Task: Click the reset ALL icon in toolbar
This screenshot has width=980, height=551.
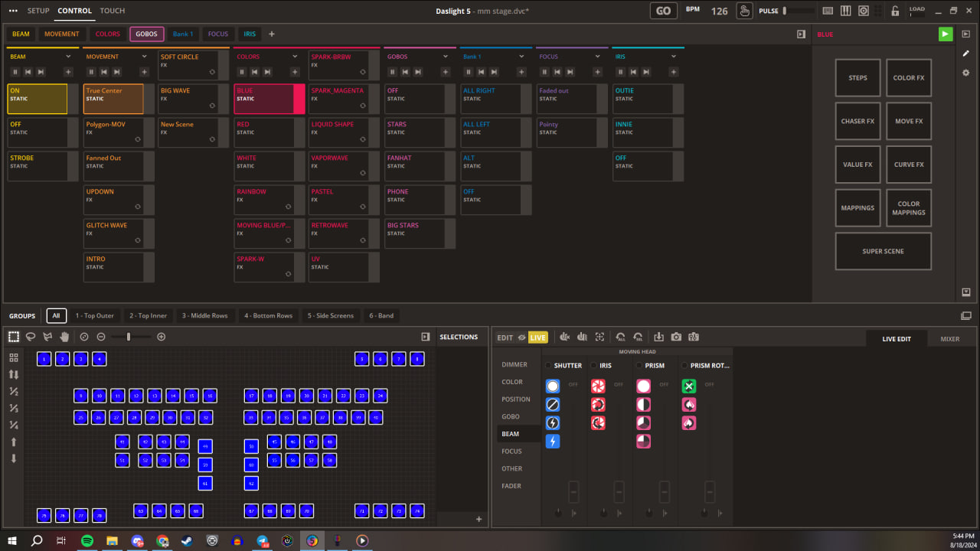Action: point(621,337)
